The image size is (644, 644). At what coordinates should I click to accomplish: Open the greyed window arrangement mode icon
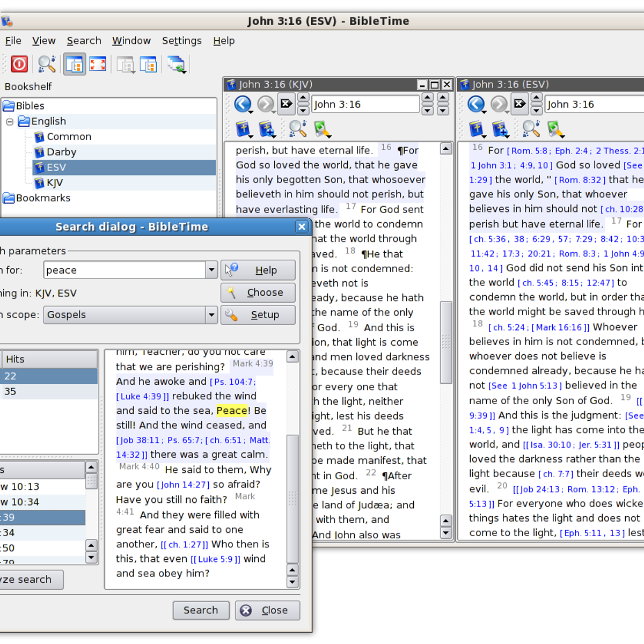pos(125,64)
